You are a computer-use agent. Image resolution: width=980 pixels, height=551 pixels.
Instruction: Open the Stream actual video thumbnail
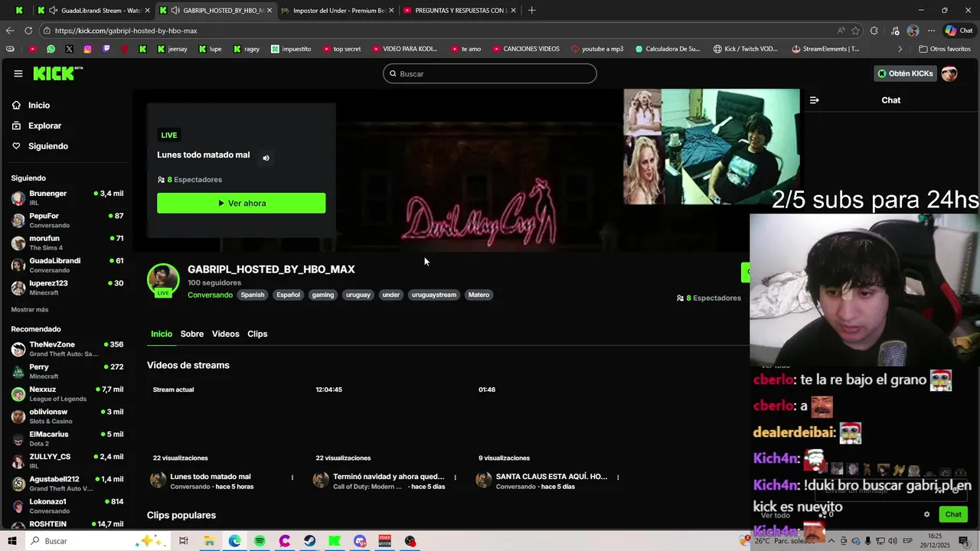[x=223, y=423]
